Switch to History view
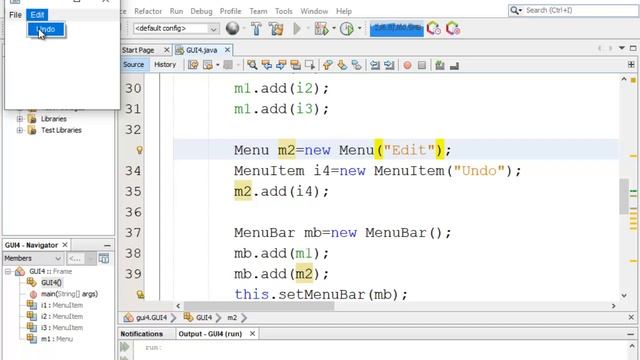 tap(165, 64)
